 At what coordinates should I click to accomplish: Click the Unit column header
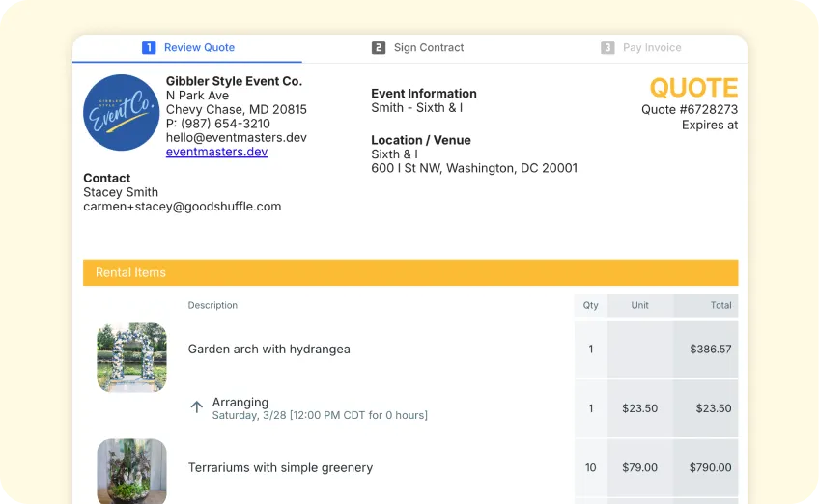pos(639,305)
